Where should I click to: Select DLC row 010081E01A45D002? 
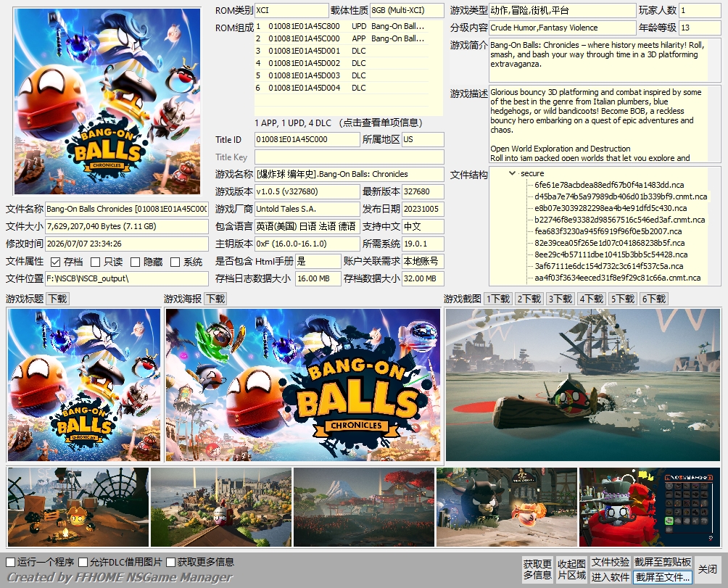click(342, 63)
